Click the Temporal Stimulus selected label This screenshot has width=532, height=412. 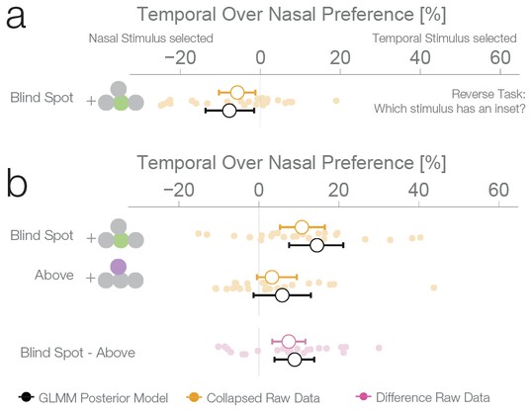[x=444, y=39]
